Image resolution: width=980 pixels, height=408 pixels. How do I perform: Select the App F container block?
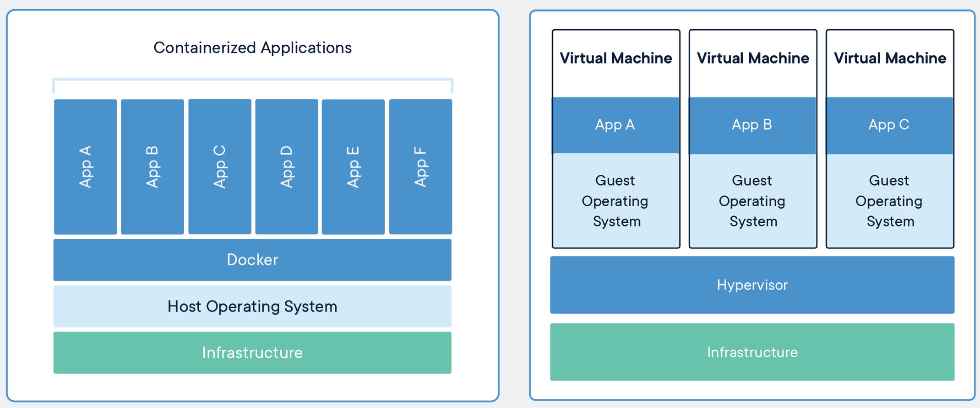pos(420,166)
